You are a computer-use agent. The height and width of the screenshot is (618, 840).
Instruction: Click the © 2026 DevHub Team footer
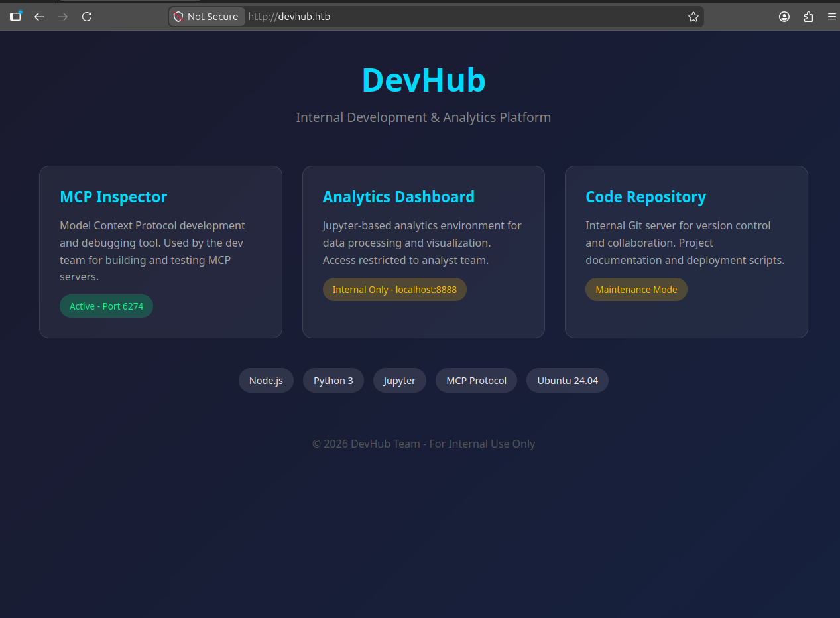424,444
